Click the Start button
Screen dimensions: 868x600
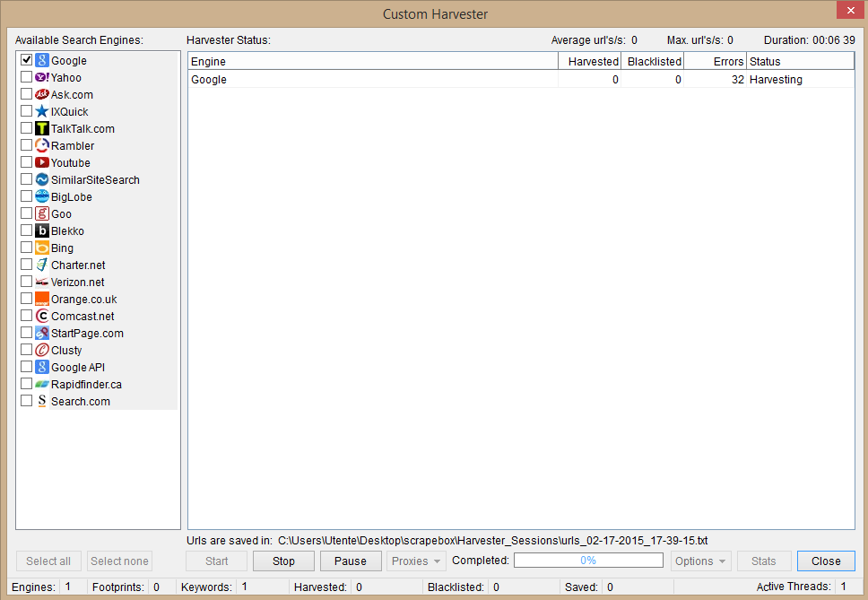[216, 561]
